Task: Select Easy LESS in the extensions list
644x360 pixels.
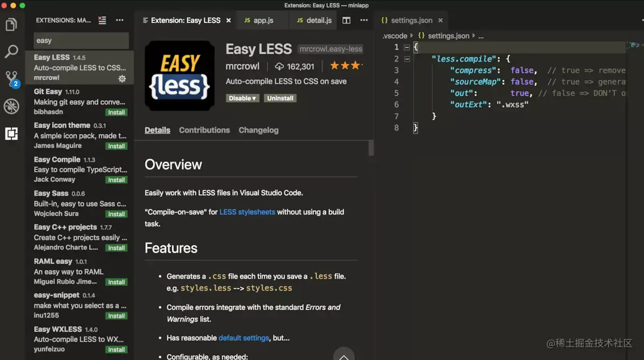Action: point(79,67)
